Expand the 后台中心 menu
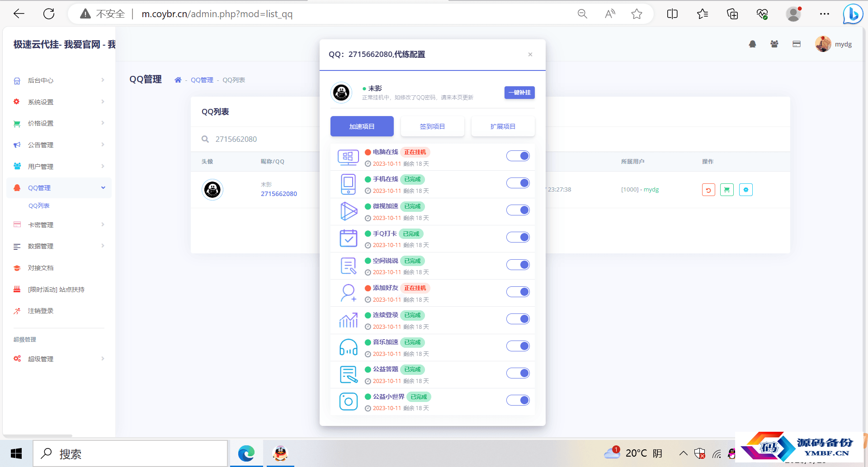This screenshot has width=868, height=467. [59, 80]
